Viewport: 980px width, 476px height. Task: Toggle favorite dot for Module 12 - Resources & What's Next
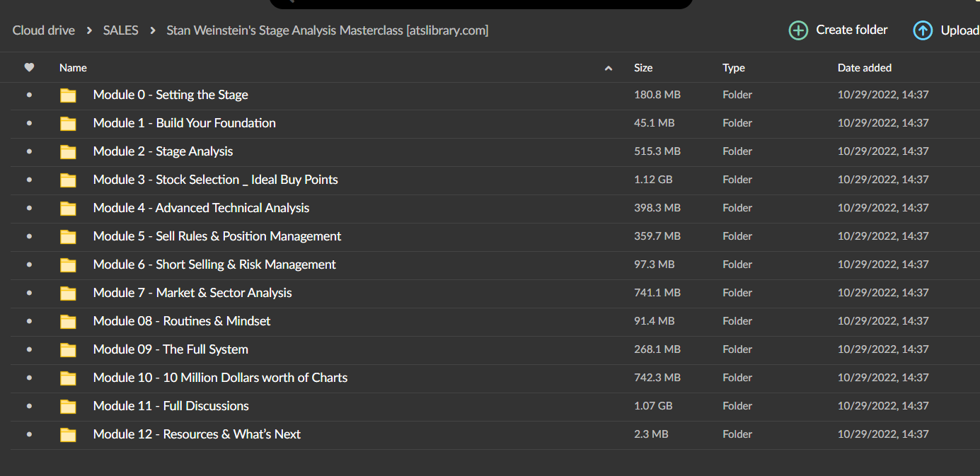[29, 434]
